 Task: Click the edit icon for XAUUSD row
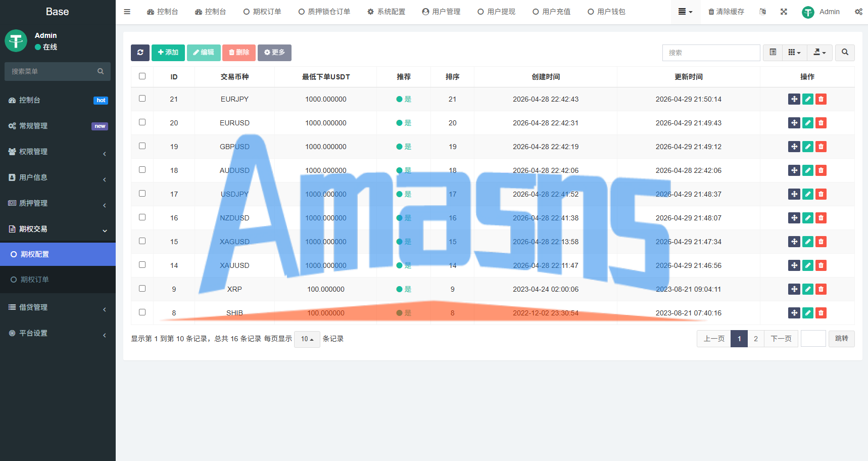point(808,265)
